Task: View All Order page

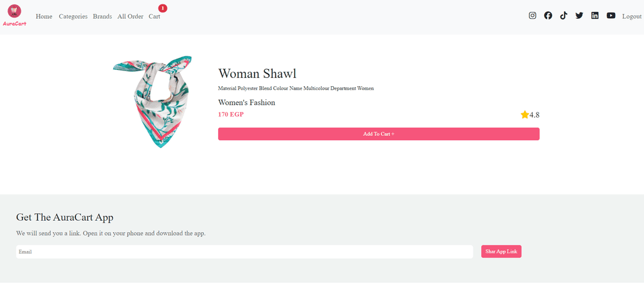Action: [130, 16]
